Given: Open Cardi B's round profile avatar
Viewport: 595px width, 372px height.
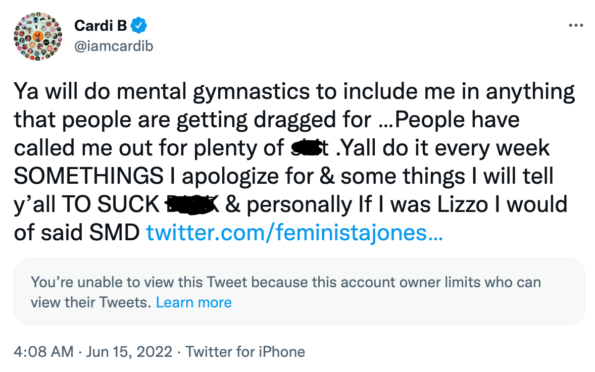Looking at the screenshot, I should (38, 36).
